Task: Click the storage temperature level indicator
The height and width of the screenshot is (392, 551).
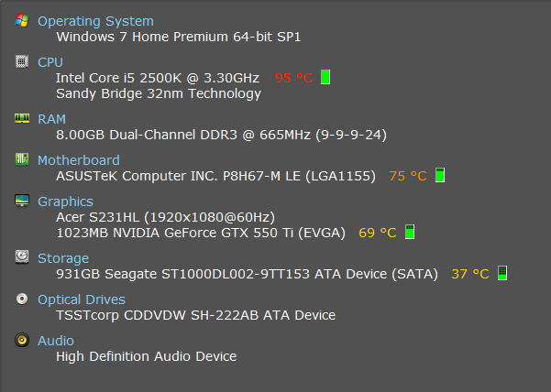Action: [x=501, y=273]
